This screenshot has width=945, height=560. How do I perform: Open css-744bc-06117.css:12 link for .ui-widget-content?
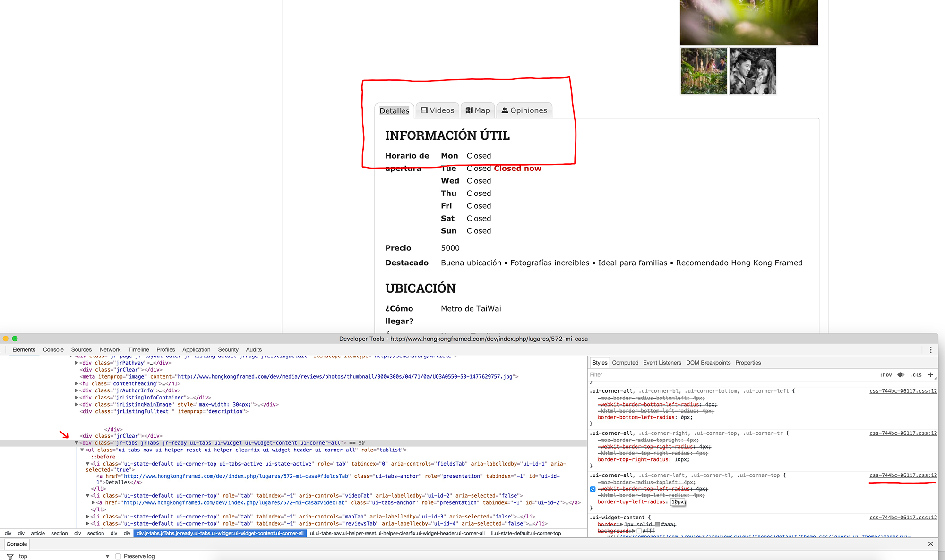click(x=902, y=518)
